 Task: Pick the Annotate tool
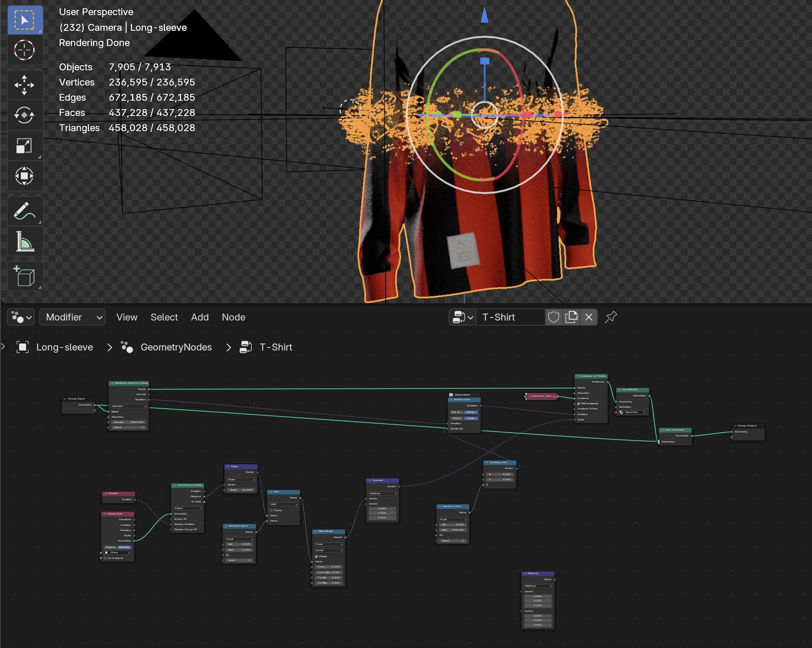(25, 211)
